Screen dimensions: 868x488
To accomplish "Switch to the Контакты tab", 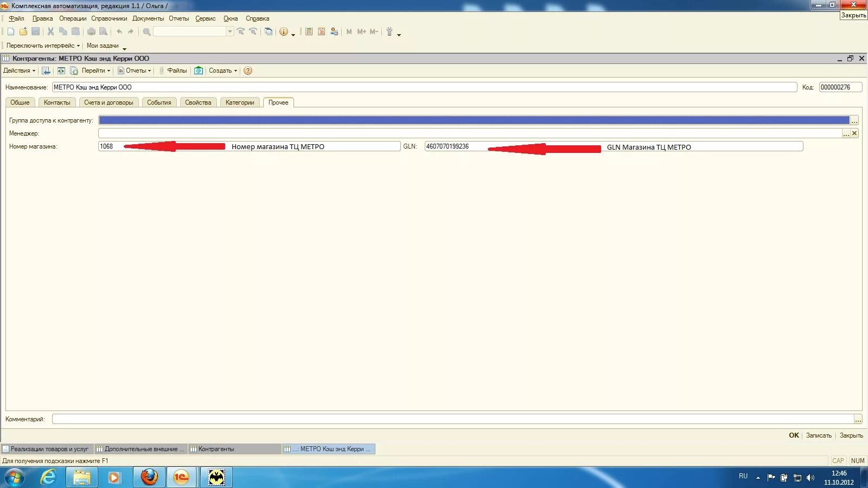I will (57, 102).
